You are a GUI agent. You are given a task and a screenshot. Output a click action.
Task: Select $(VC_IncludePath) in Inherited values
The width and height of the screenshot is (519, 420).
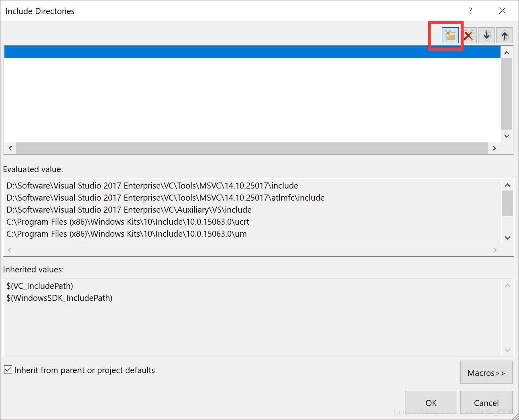click(40, 286)
